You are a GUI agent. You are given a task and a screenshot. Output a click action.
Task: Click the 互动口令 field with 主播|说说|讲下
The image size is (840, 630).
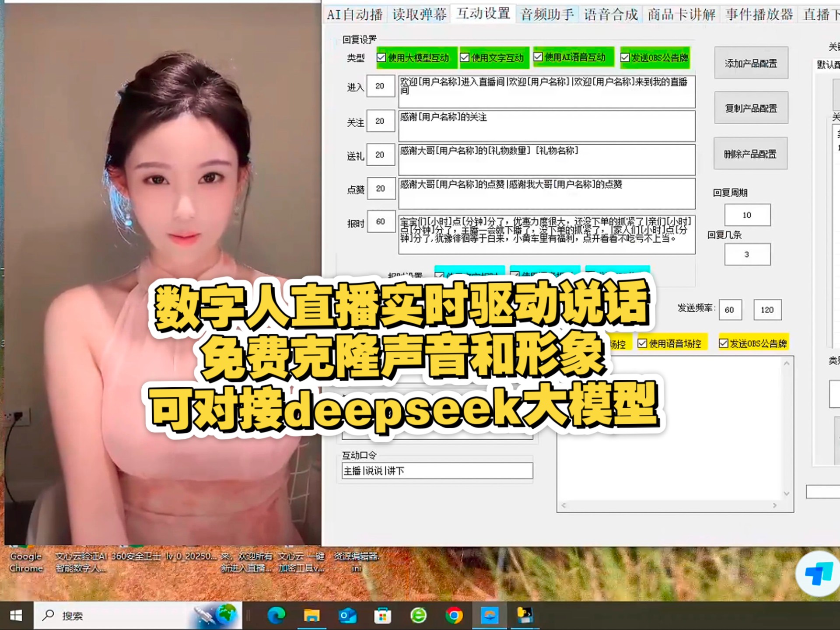[x=437, y=471]
